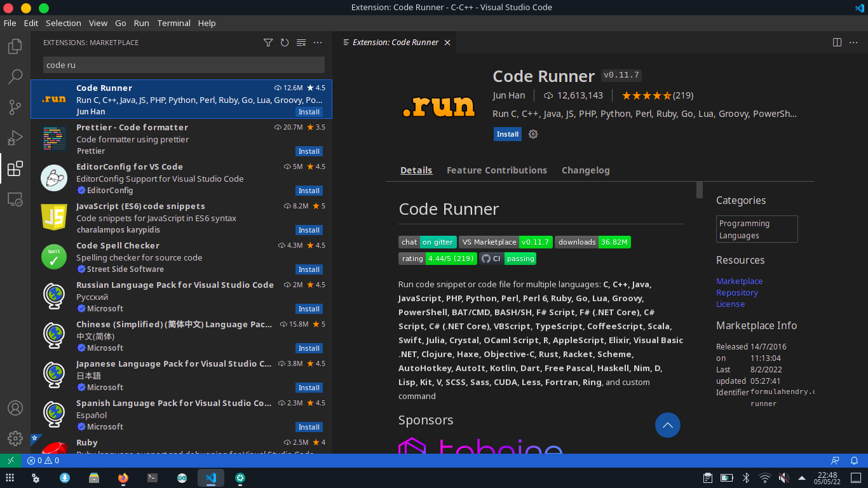Open the Run menu
The image size is (868, 488).
tap(142, 23)
